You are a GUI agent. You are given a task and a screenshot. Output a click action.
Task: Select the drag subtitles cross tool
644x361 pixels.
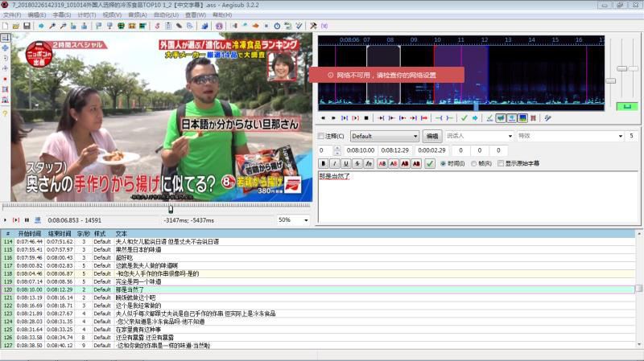[x=6, y=48]
